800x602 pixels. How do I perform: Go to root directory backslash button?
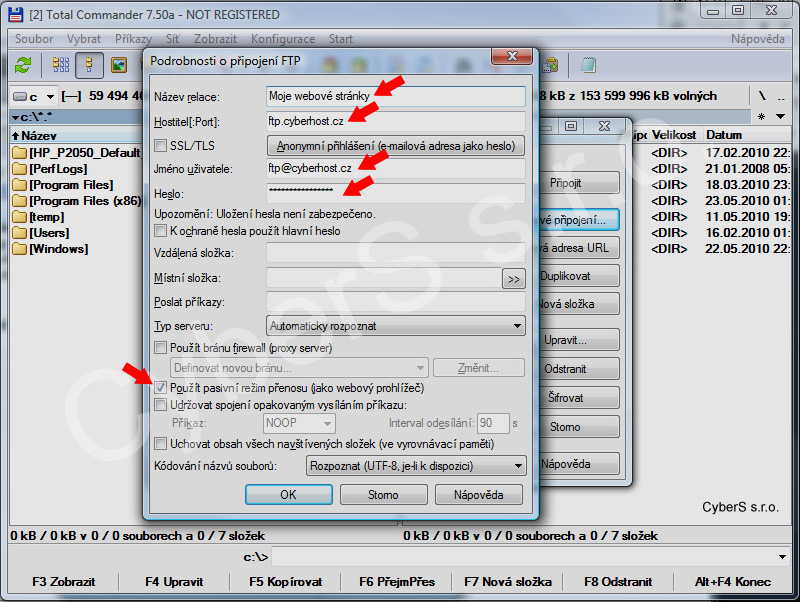pyautogui.click(x=762, y=96)
